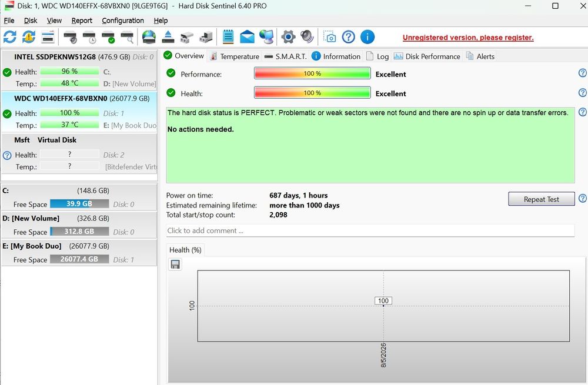
Task: Switch to the Log tab
Action: (377, 56)
